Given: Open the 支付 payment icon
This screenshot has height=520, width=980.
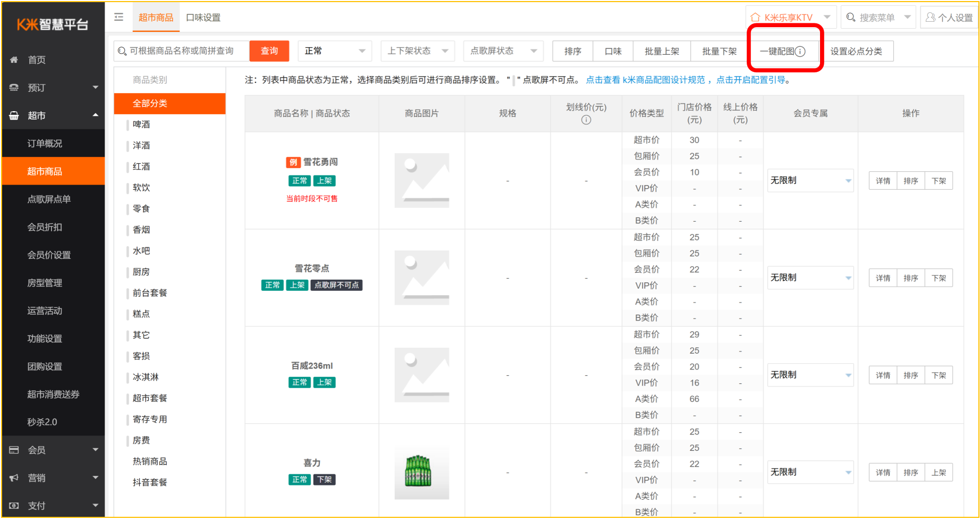Looking at the screenshot, I should (x=14, y=505).
